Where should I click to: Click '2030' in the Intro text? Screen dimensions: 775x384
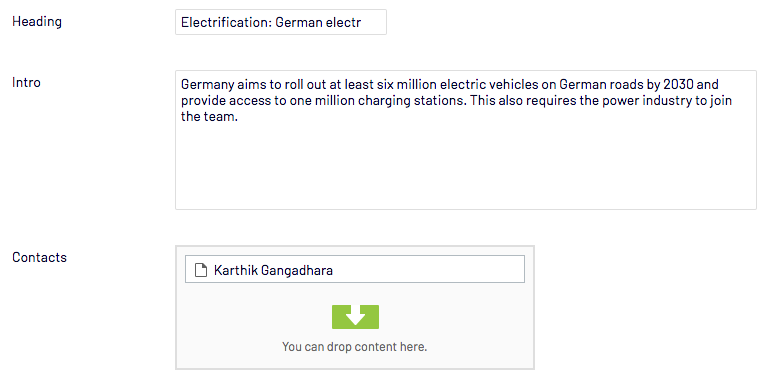coord(678,84)
